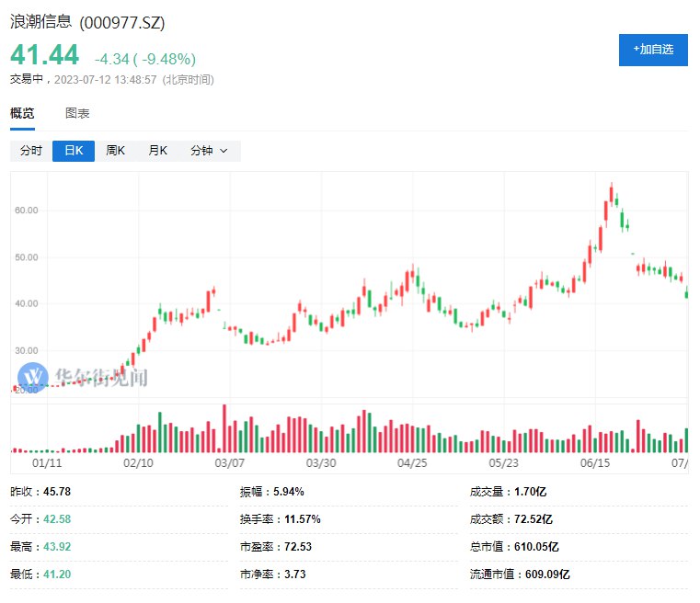Viewport: 700px width, 603px height.
Task: Click the 40.00 price axis label
Action: (27, 303)
